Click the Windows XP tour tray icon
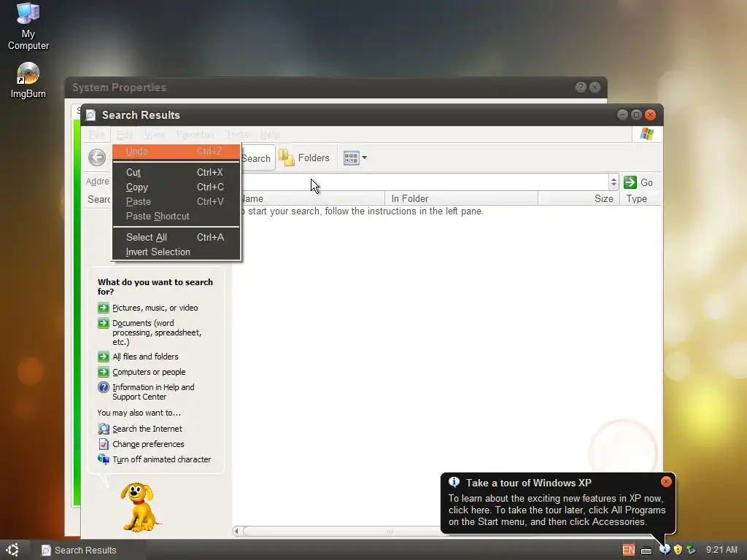The height and width of the screenshot is (560, 747). 665,550
